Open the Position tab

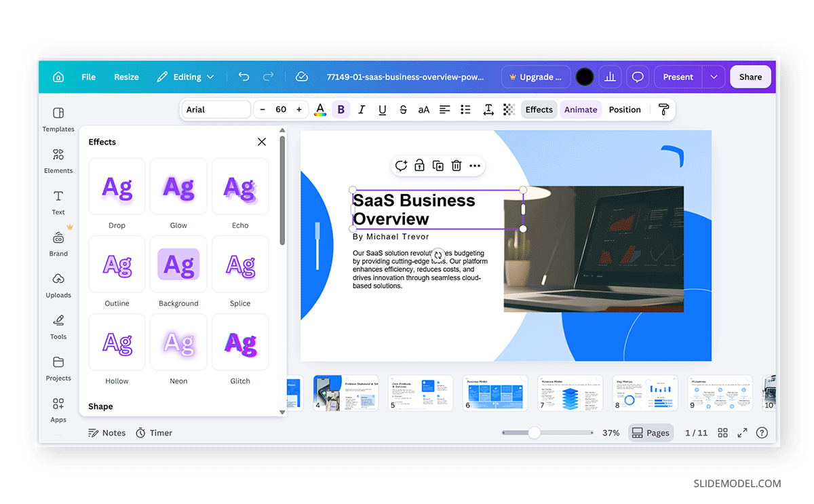click(x=625, y=110)
